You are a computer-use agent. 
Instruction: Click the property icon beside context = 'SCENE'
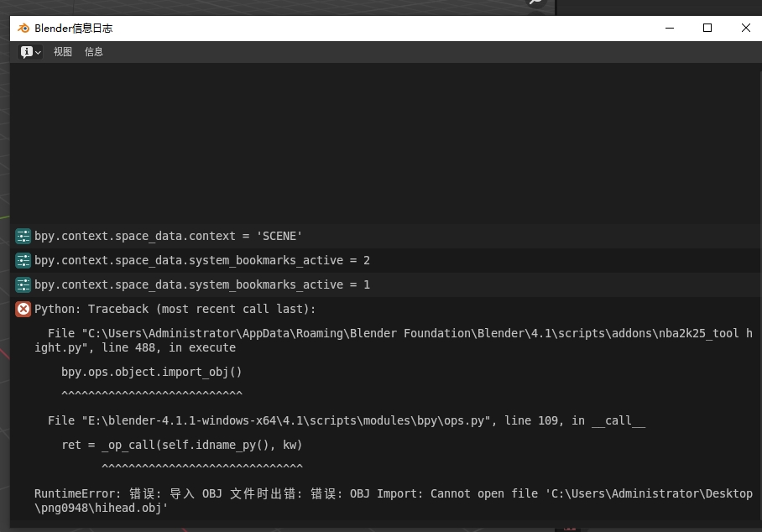pos(23,236)
